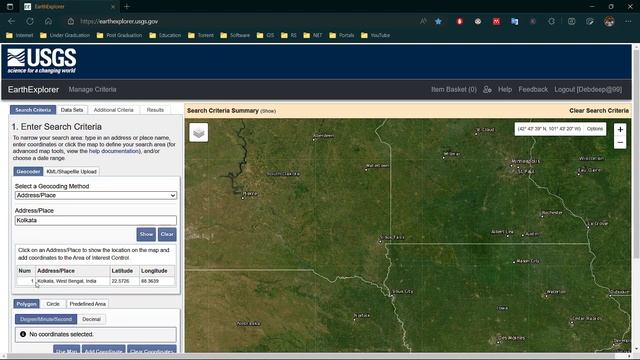This screenshot has height=360, width=640.
Task: Open the Feedback link
Action: [x=533, y=89]
